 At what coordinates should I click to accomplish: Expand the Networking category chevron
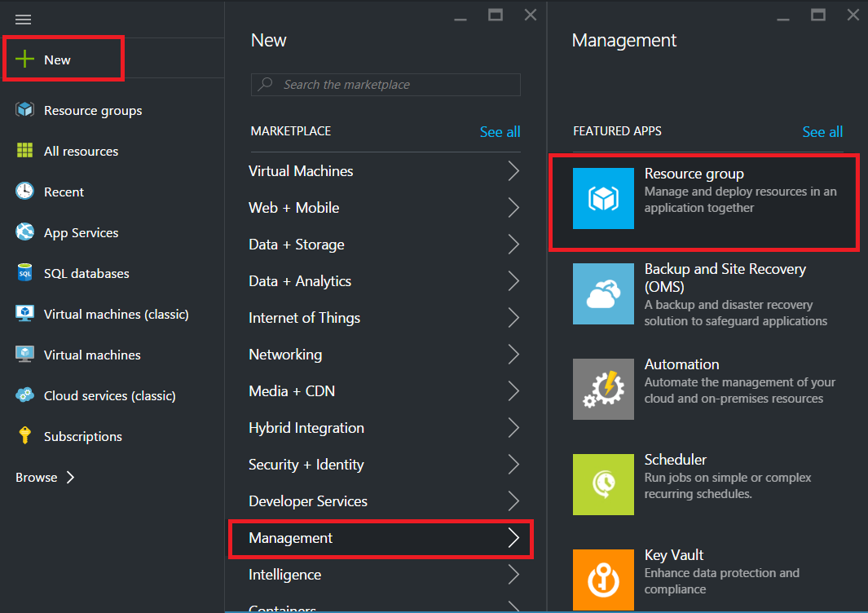coord(513,355)
